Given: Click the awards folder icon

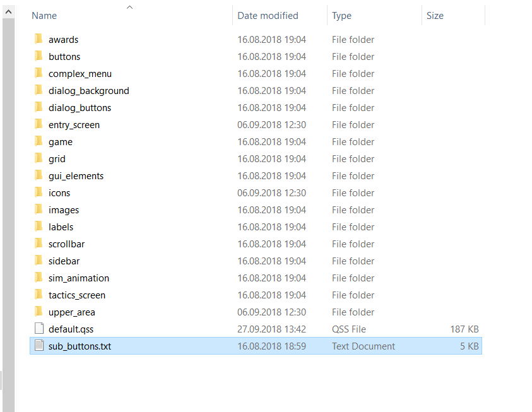Looking at the screenshot, I should pos(38,39).
